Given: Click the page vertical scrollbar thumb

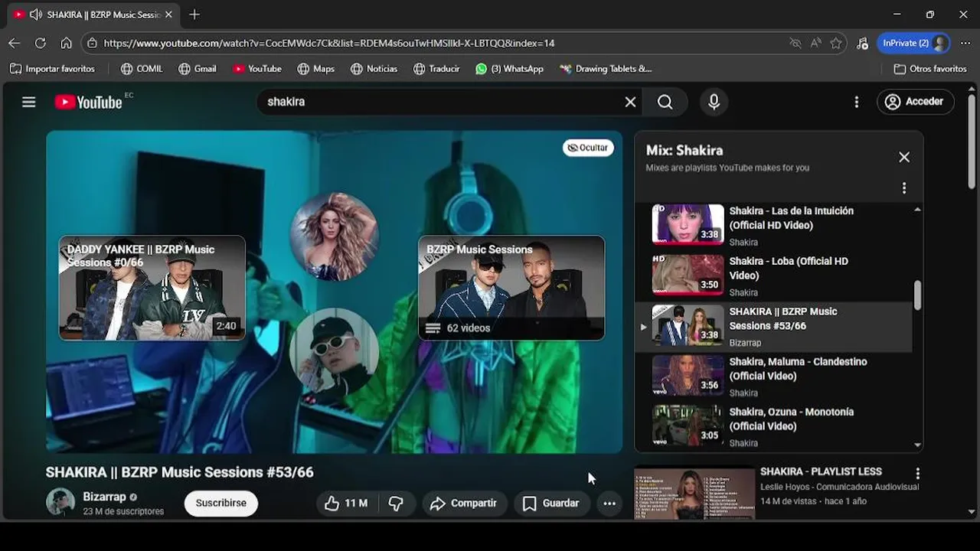Looking at the screenshot, I should pos(972,142).
